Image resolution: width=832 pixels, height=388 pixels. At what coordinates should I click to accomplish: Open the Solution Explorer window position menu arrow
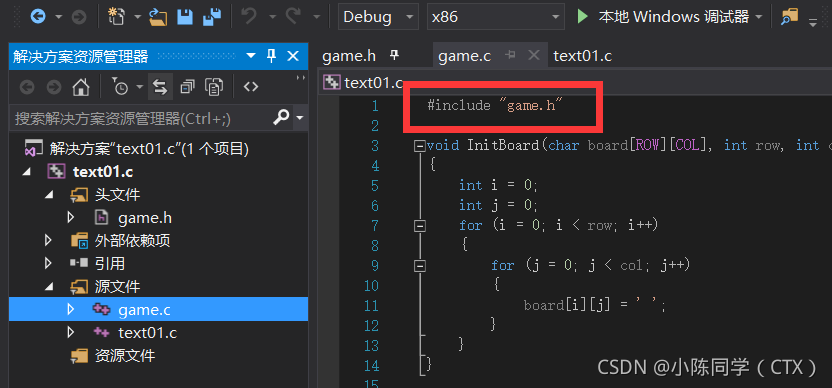(250, 56)
